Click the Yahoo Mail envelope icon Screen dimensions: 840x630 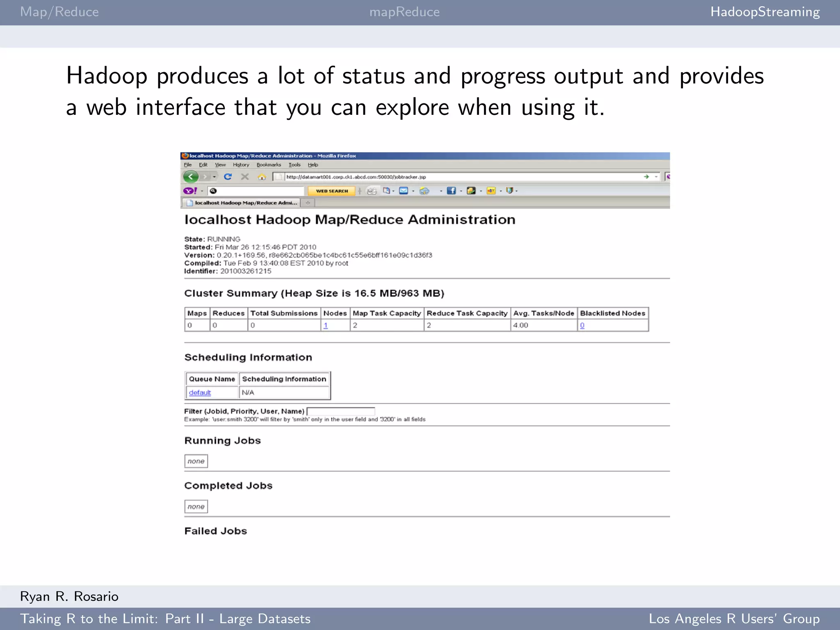tap(404, 191)
